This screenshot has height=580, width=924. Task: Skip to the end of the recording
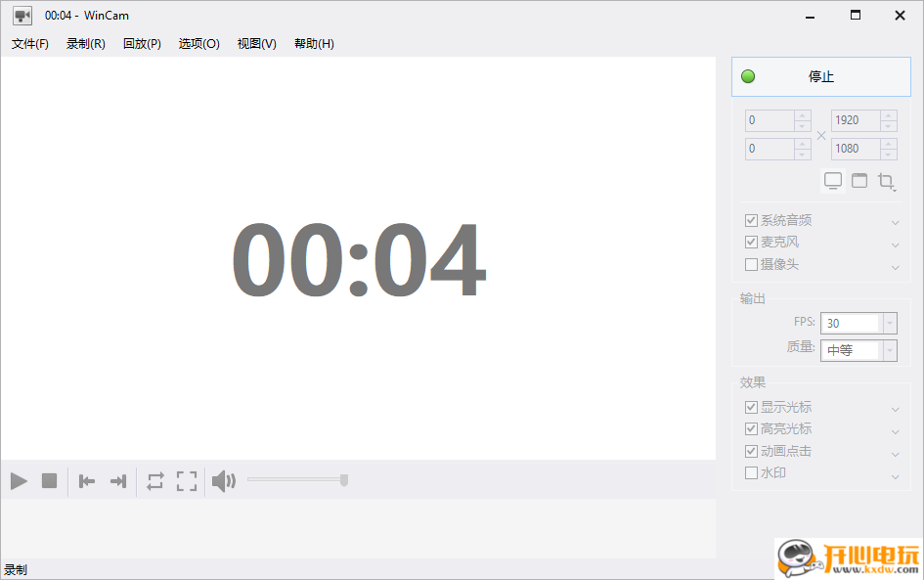117,480
